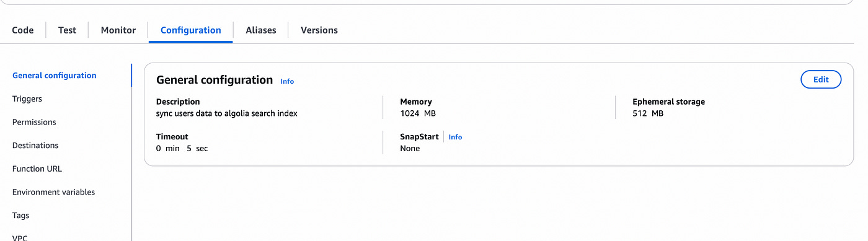Viewport: 868px width, 241px height.
Task: Open Triggers settings in the sidebar
Action: pos(27,99)
